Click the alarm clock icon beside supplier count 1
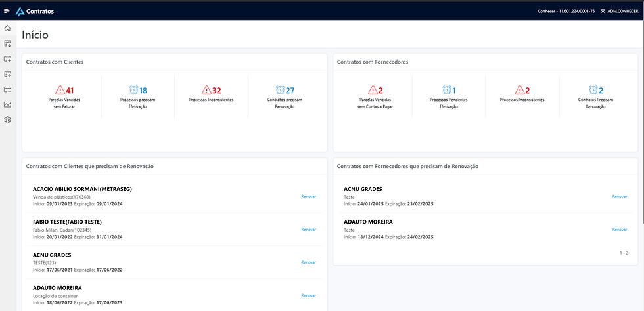The image size is (644, 311). tap(447, 90)
